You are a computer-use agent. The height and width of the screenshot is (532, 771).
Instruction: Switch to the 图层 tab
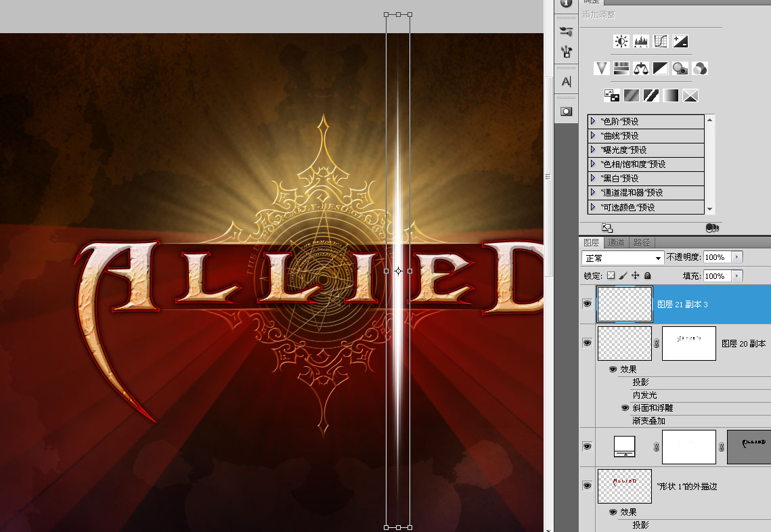[592, 242]
